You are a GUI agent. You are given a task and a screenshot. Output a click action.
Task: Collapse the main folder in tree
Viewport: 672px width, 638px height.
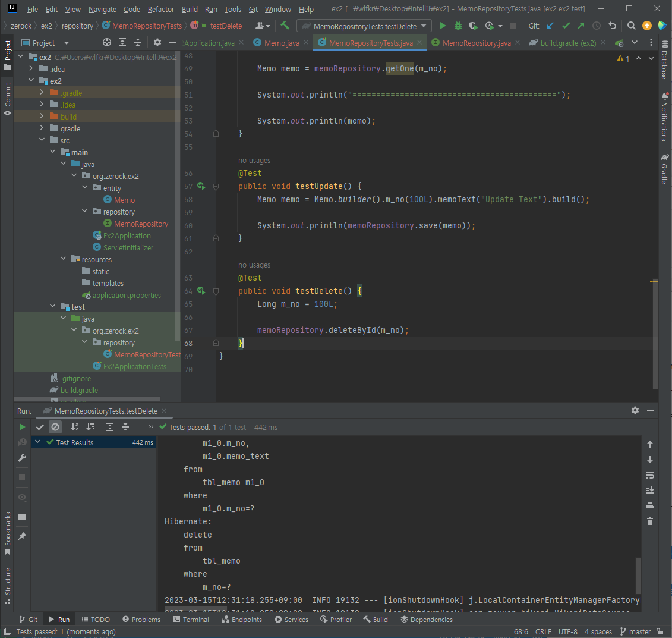52,152
